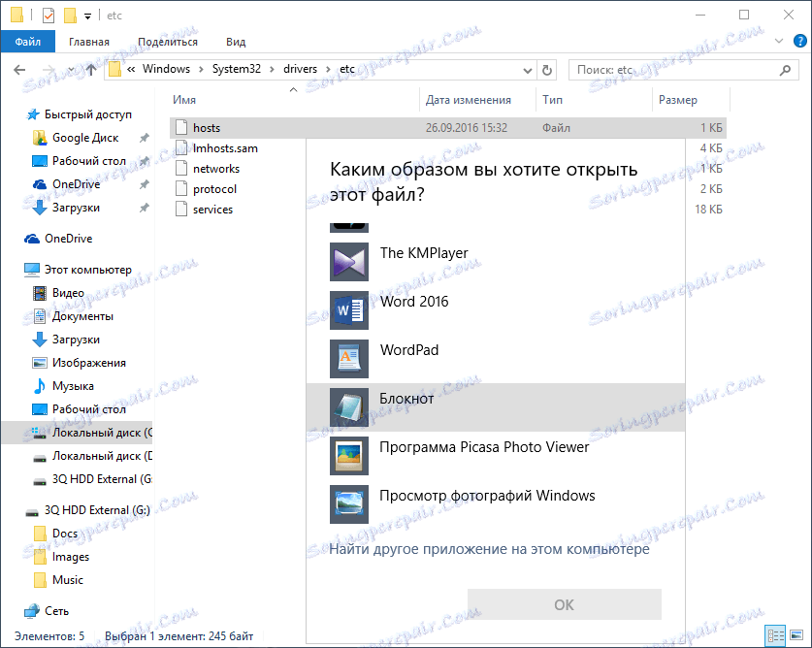Click the Блокнот notepad icon
The image size is (812, 648).
pos(349,407)
